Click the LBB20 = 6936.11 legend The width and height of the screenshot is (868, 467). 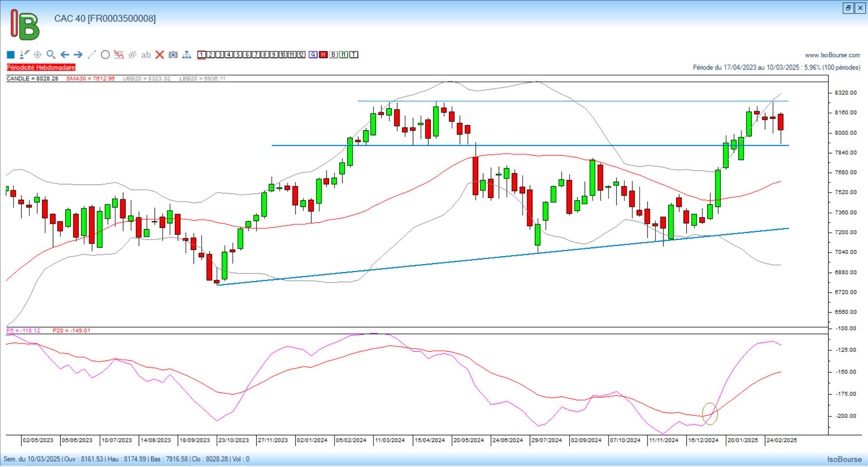click(203, 79)
